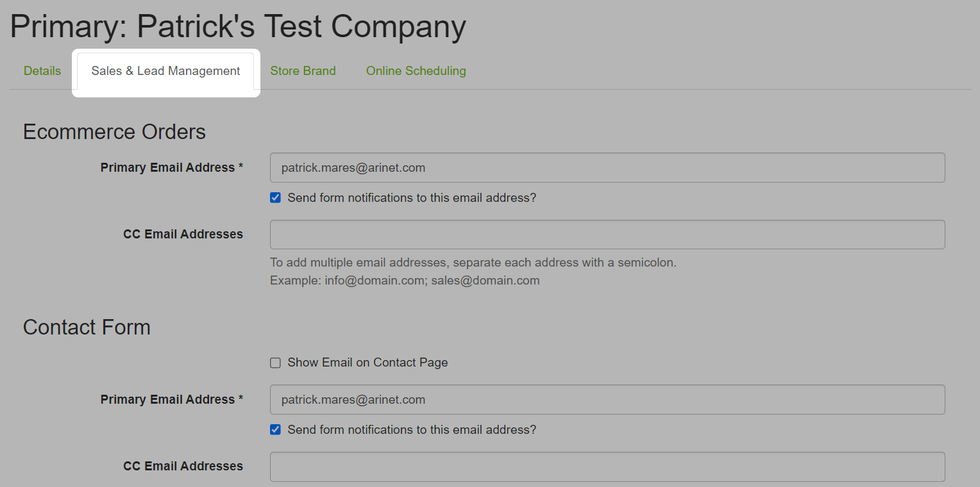980x487 pixels.
Task: Uncheck Ecommerce Orders send form notifications checkbox
Action: point(275,198)
